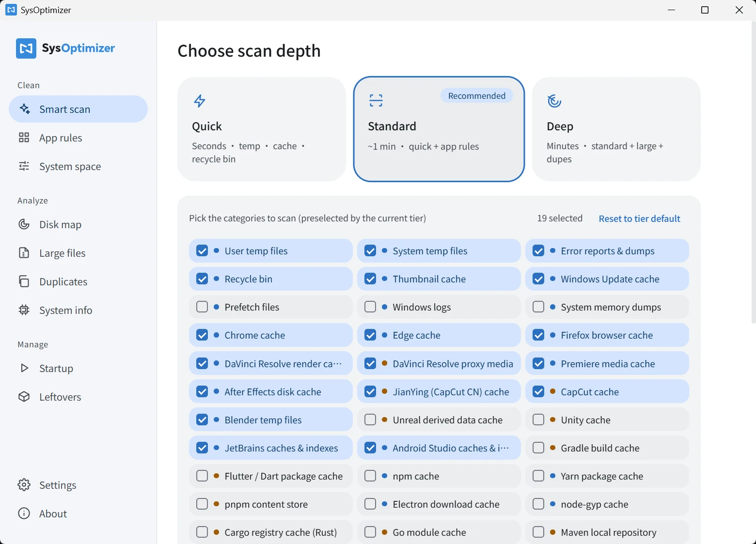Image resolution: width=756 pixels, height=544 pixels.
Task: Click the title bar SysOptimizer app icon
Action: [x=11, y=10]
